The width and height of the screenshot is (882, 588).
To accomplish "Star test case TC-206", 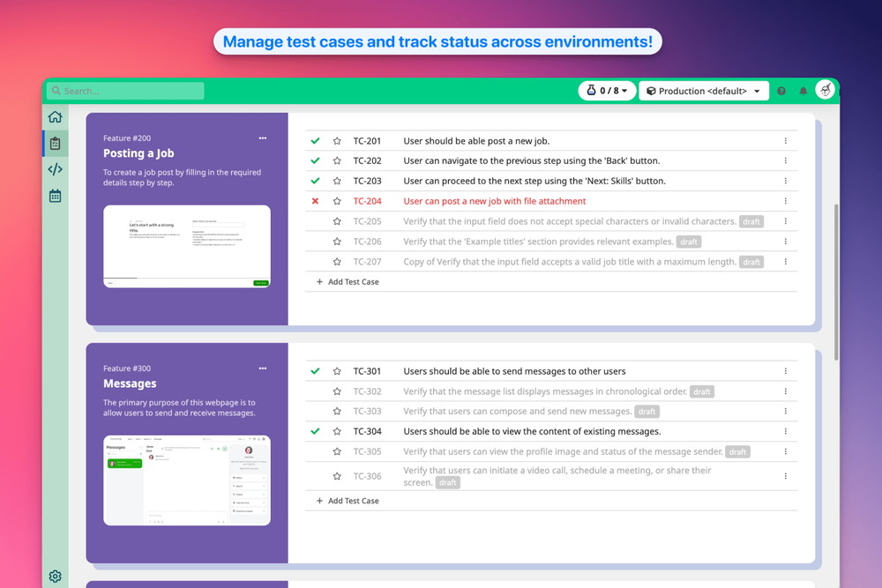I will point(337,242).
